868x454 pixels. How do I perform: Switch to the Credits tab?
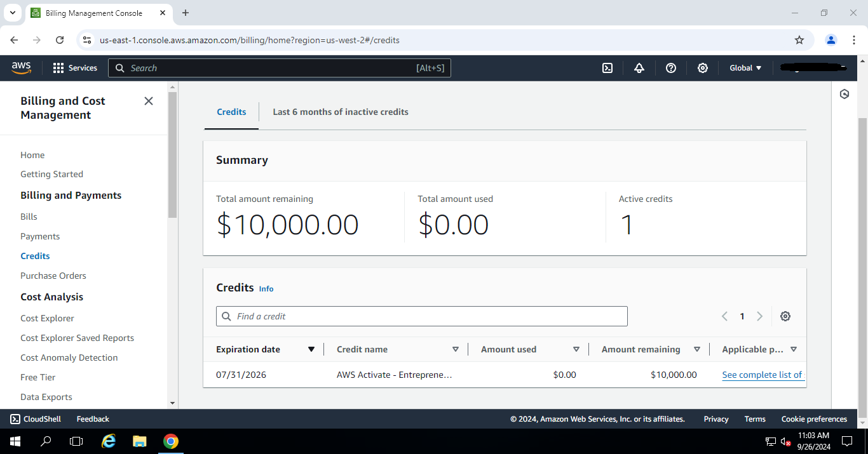(231, 112)
